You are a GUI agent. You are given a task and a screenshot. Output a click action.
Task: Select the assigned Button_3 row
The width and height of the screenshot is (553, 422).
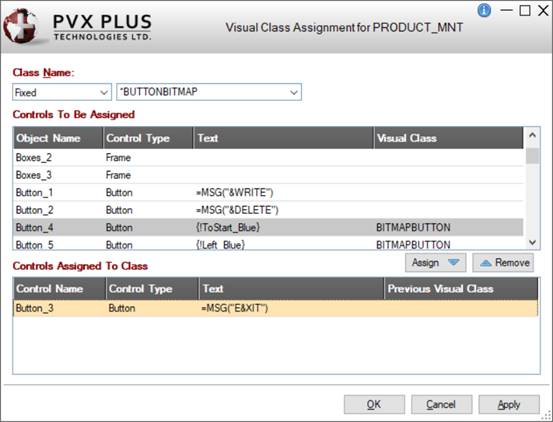coord(276,308)
